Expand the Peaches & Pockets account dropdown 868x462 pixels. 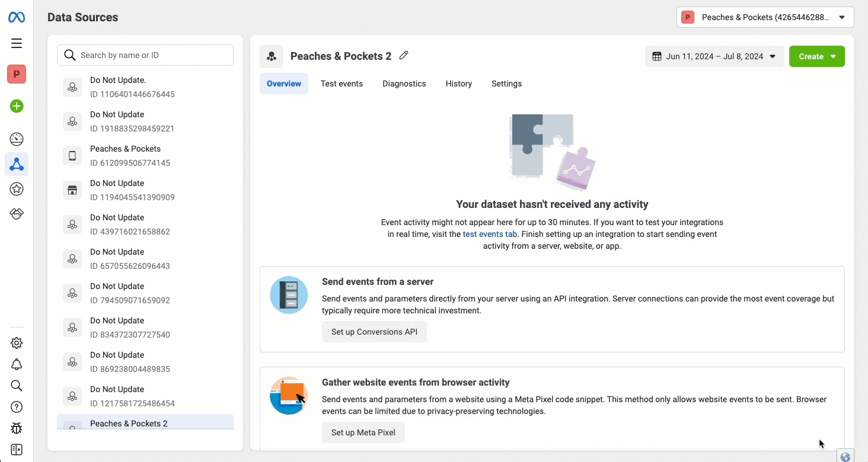pyautogui.click(x=765, y=17)
